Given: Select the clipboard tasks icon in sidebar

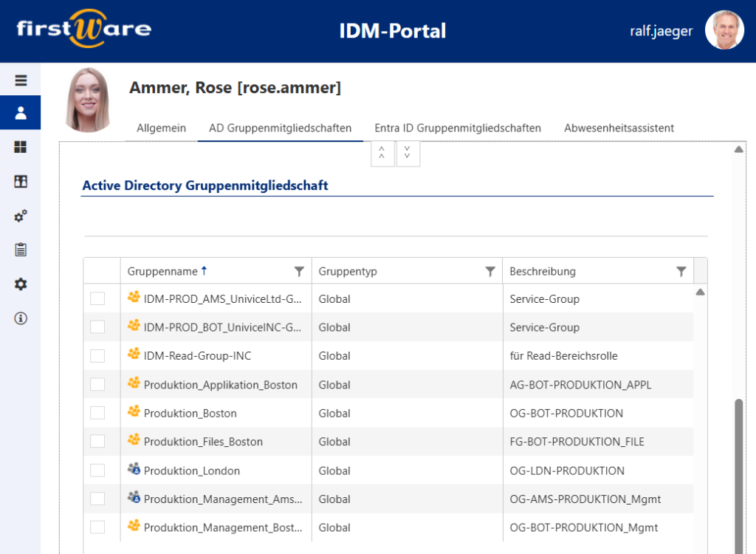Looking at the screenshot, I should tap(20, 250).
